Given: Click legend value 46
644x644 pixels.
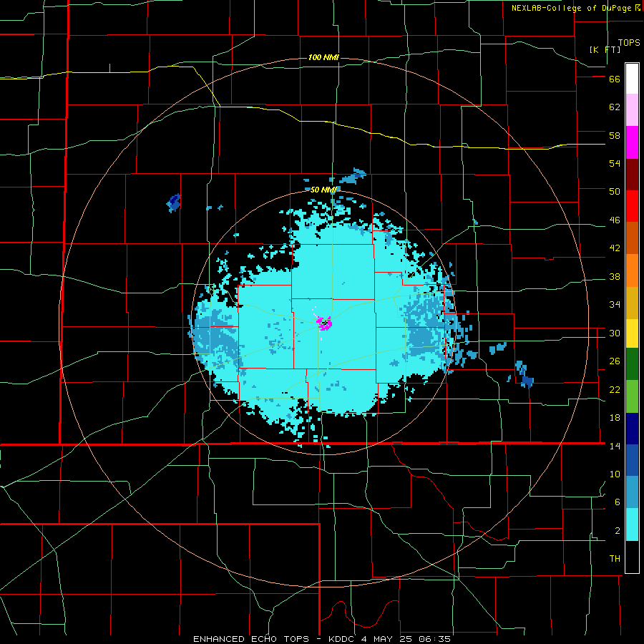Looking at the screenshot, I should (615, 220).
